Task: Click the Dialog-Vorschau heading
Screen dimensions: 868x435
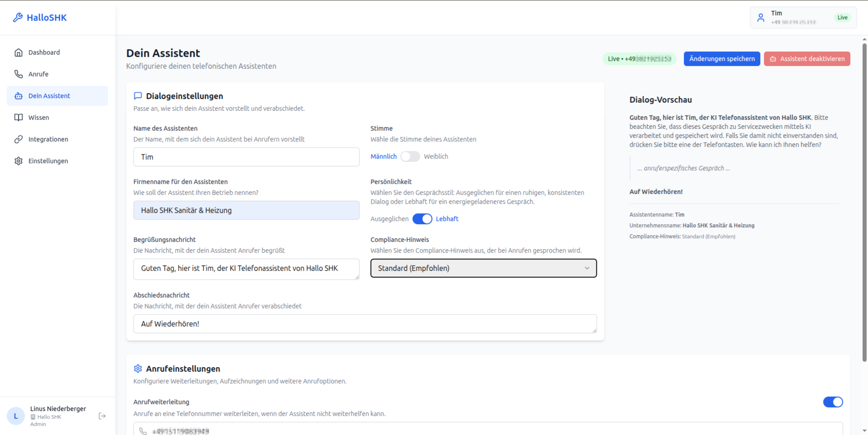Action: coord(660,100)
